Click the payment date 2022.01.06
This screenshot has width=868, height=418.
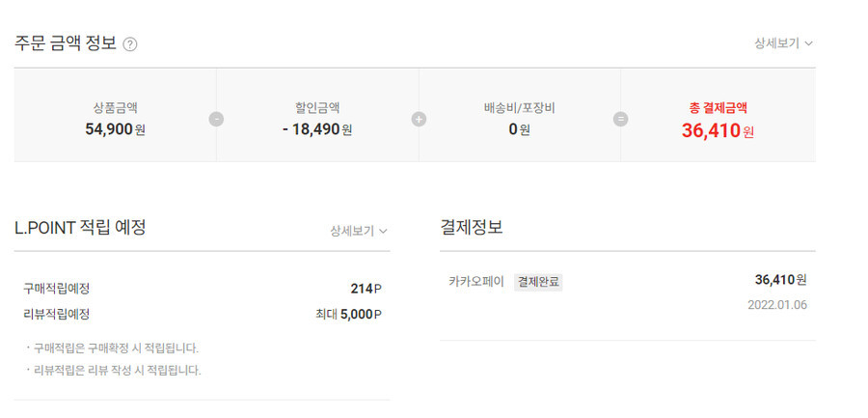point(777,305)
